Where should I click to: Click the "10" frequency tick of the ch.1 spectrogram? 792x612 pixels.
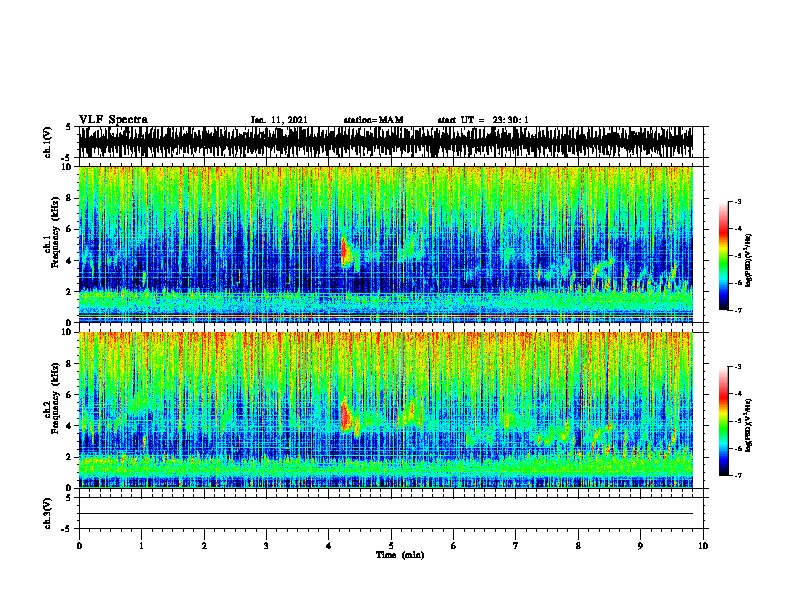[69, 167]
